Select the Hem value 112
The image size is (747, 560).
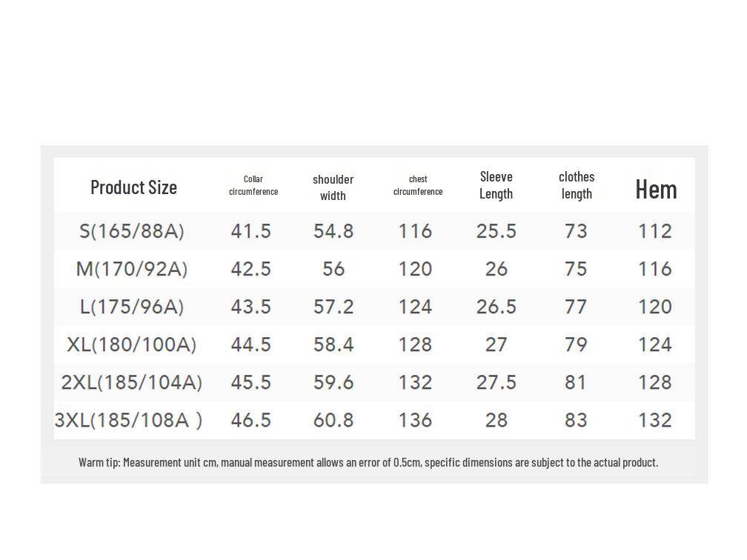click(x=655, y=232)
